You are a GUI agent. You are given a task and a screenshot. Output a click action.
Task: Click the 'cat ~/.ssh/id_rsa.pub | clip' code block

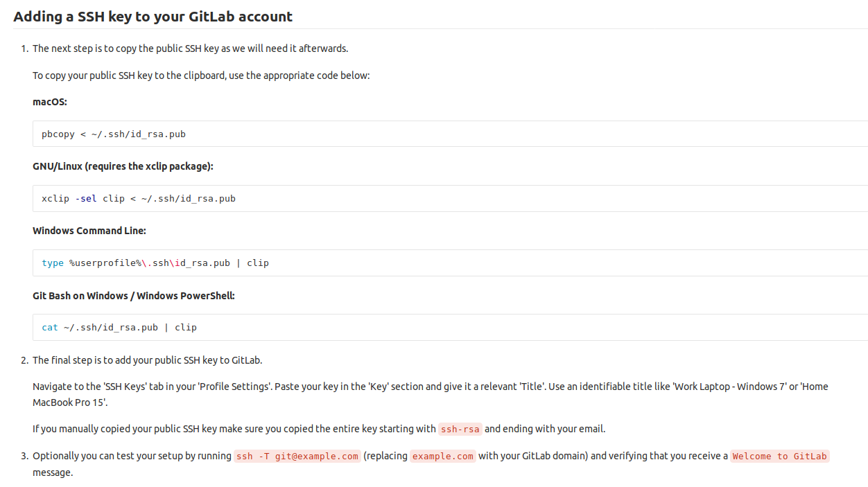coord(119,328)
